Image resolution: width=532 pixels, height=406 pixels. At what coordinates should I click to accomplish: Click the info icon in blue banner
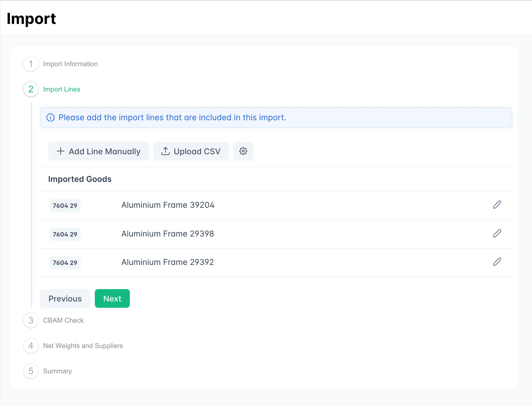(x=50, y=117)
